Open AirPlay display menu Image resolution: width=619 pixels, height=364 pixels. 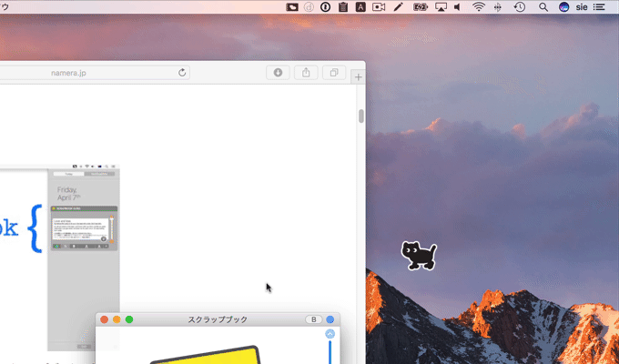coord(441,6)
